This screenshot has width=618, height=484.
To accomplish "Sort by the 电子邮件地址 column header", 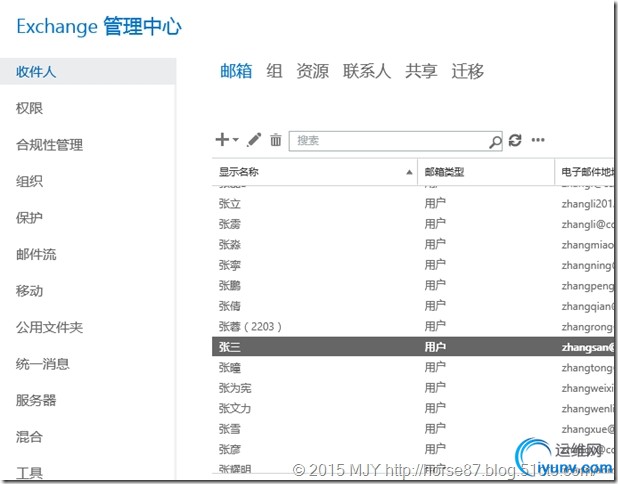I will click(584, 172).
